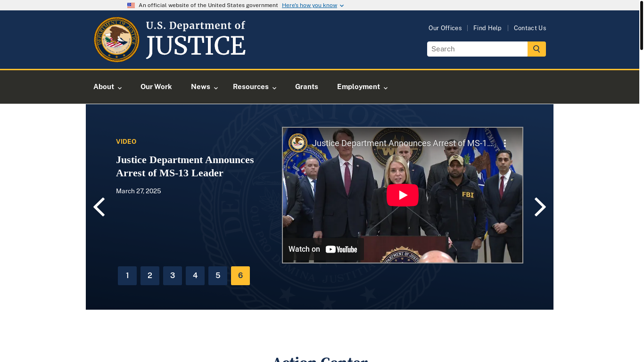Play the MS-13 arrest YouTube video
The width and height of the screenshot is (644, 362).
click(402, 195)
